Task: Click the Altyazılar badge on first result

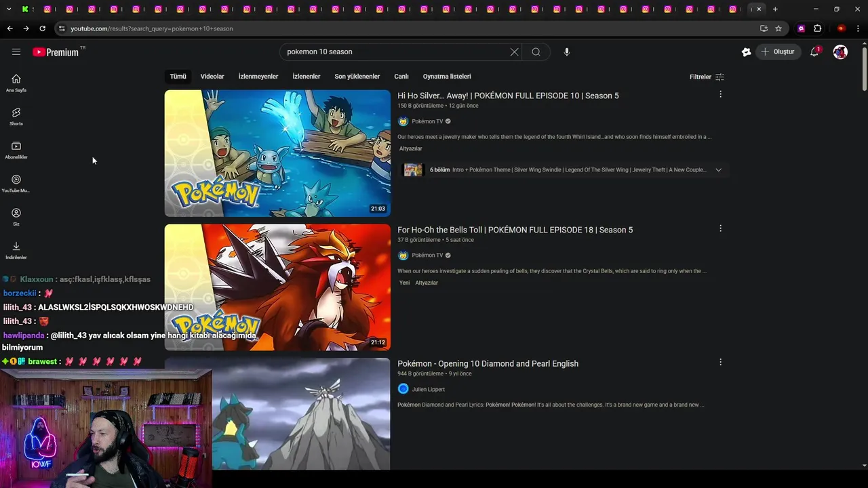Action: tap(411, 148)
